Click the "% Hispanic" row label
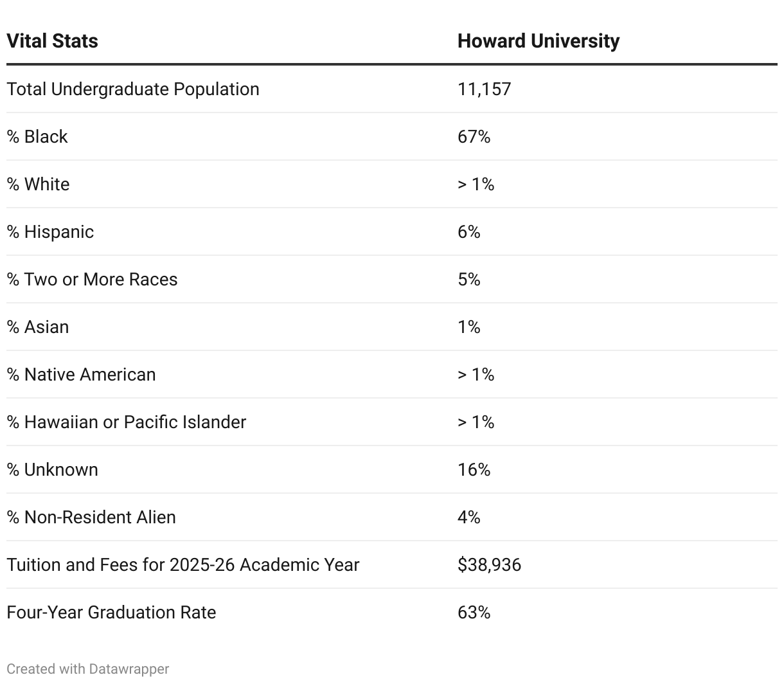784x684 pixels. (50, 231)
